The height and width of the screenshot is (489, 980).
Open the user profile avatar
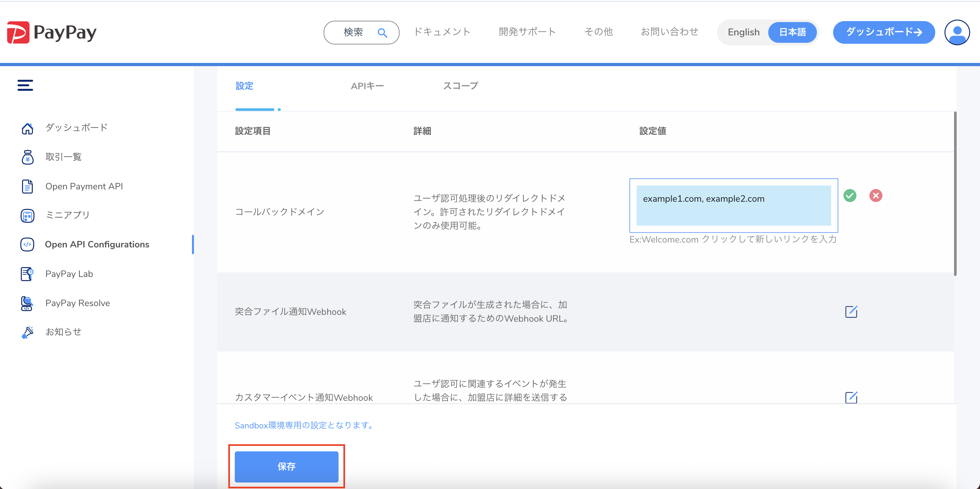[957, 32]
